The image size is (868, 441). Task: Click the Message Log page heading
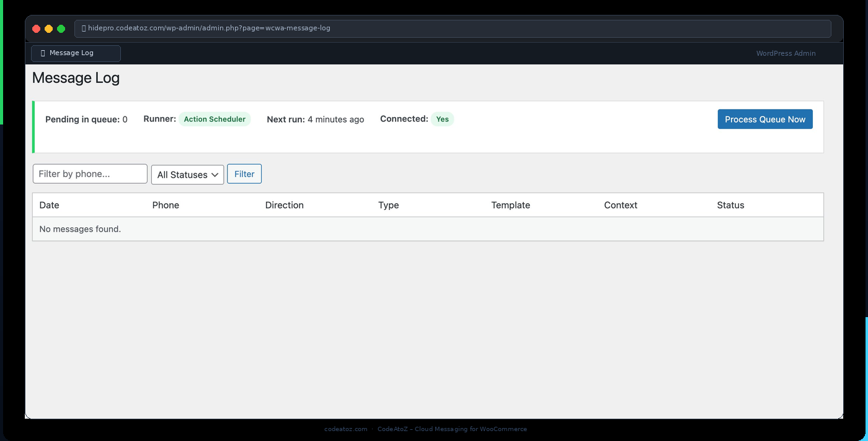pos(76,78)
